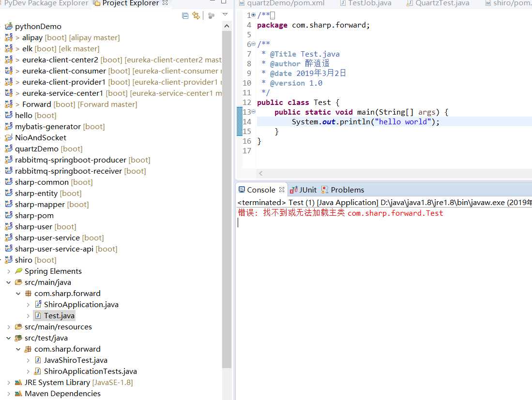
Task: Collapse com.sharp.forward under src/test/java
Action: click(18, 349)
